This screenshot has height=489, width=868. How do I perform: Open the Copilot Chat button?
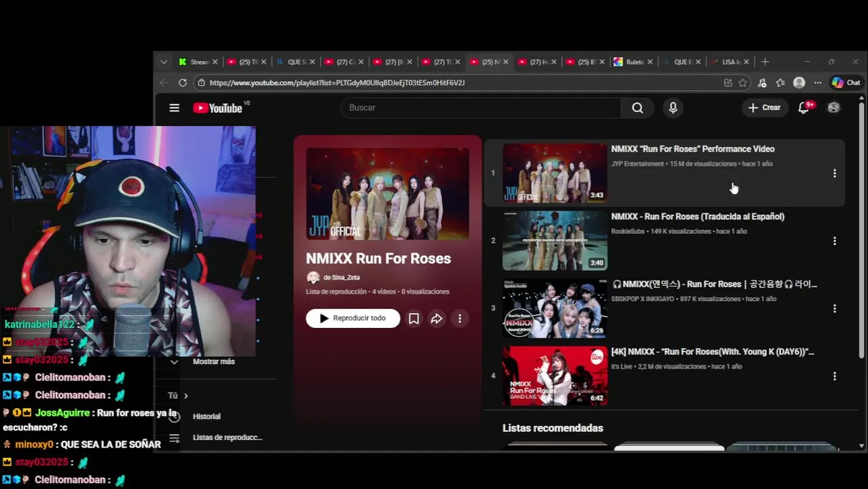[846, 83]
